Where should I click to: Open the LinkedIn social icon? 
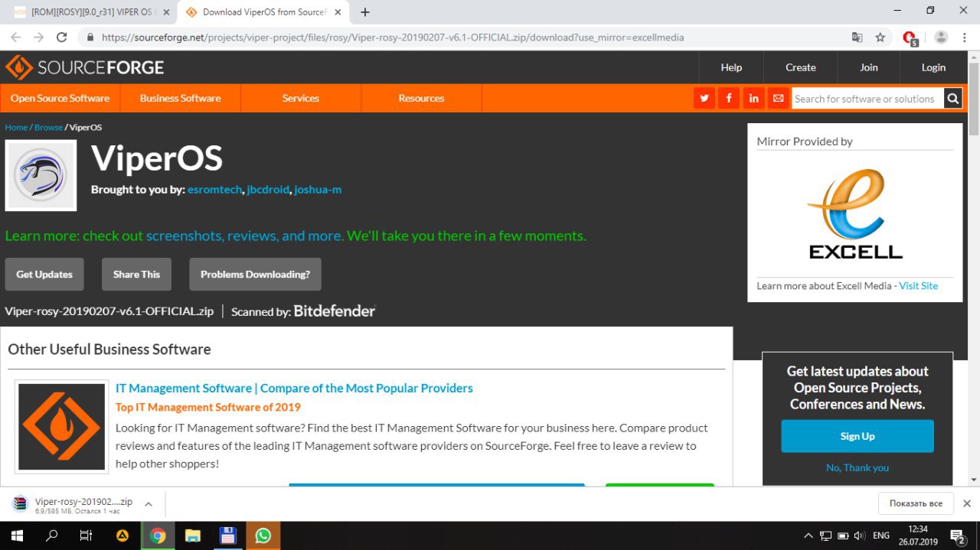[x=753, y=99]
